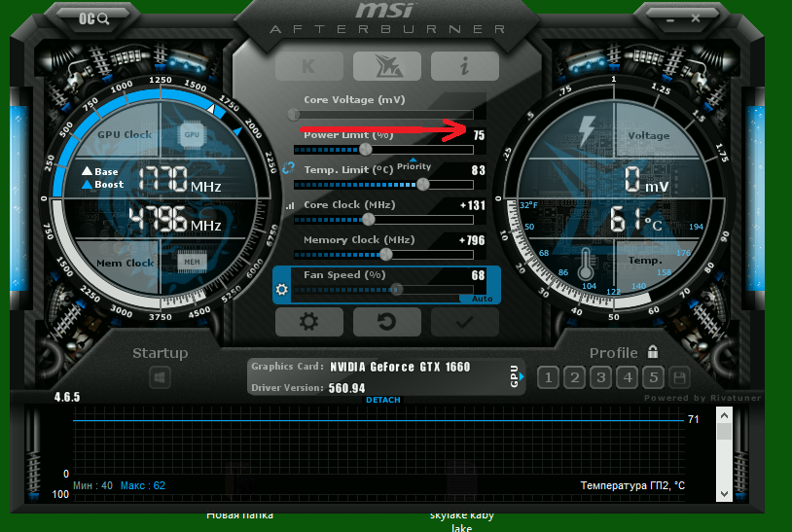Click the DETACH monitor link
792x532 pixels.
(x=383, y=400)
